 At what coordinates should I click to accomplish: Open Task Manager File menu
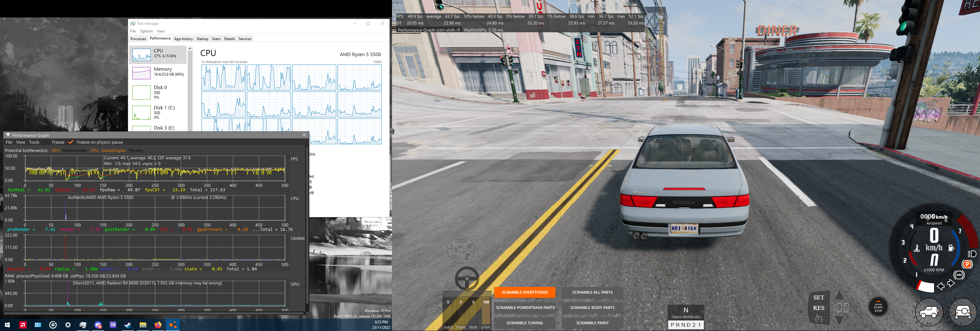[x=133, y=31]
